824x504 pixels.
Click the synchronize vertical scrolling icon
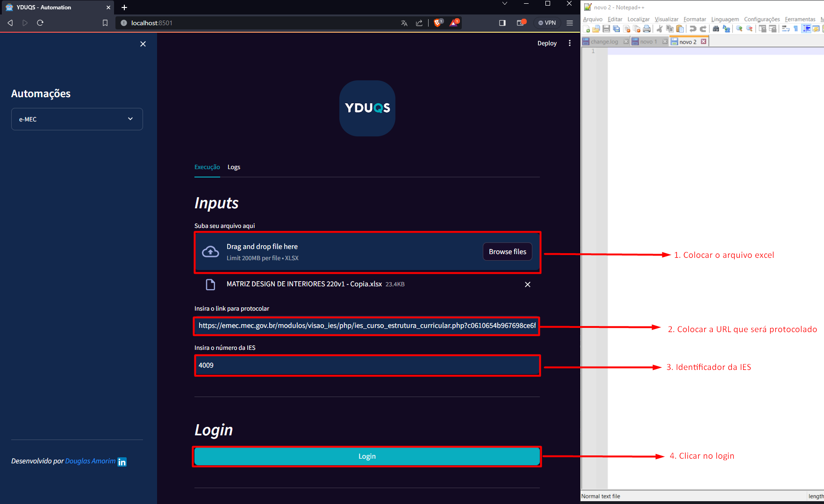[762, 29]
